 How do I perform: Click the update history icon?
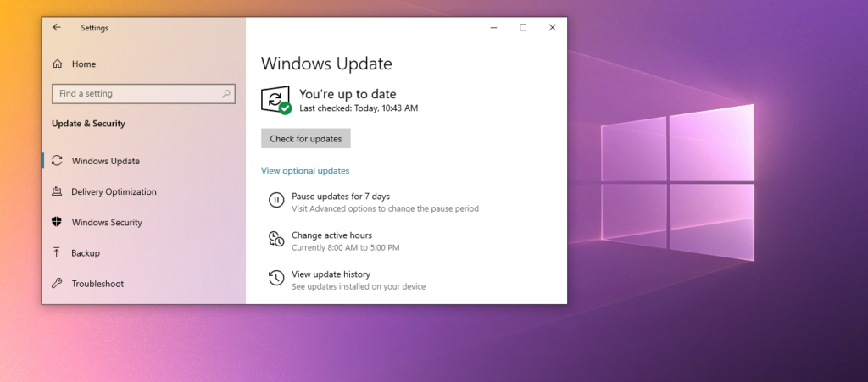click(x=276, y=278)
